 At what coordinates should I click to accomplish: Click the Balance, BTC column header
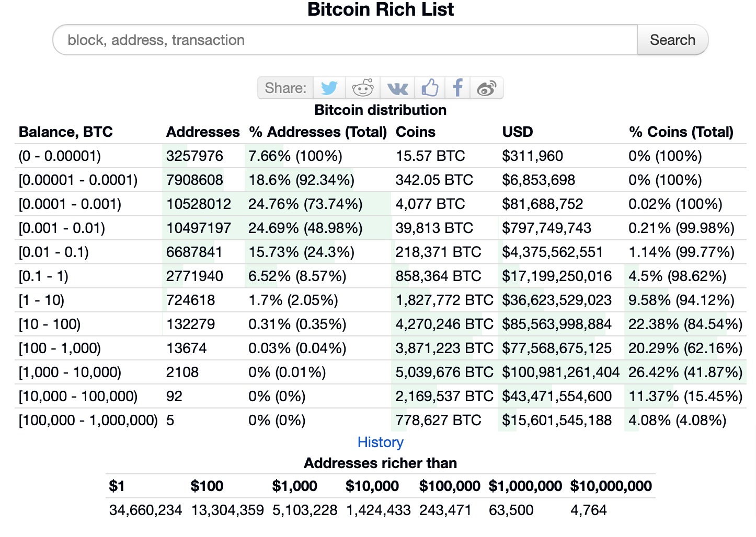[66, 132]
